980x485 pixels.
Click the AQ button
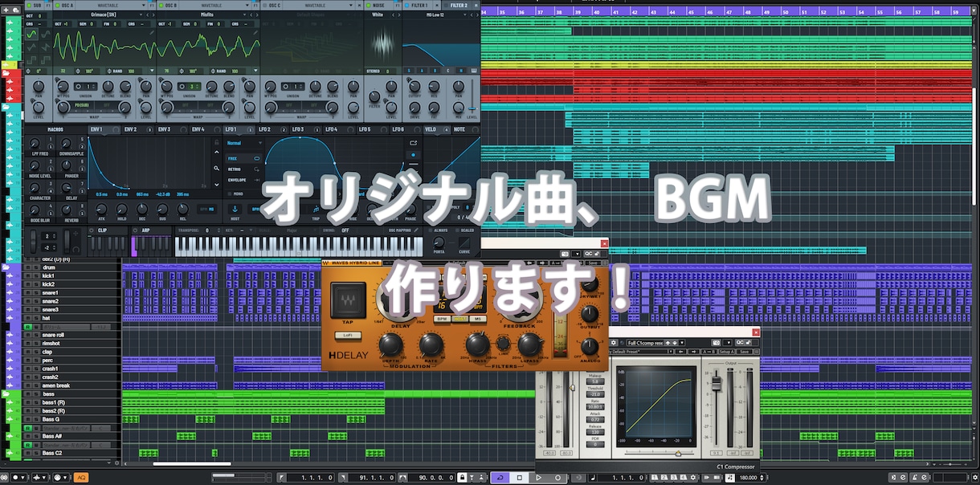(81, 477)
